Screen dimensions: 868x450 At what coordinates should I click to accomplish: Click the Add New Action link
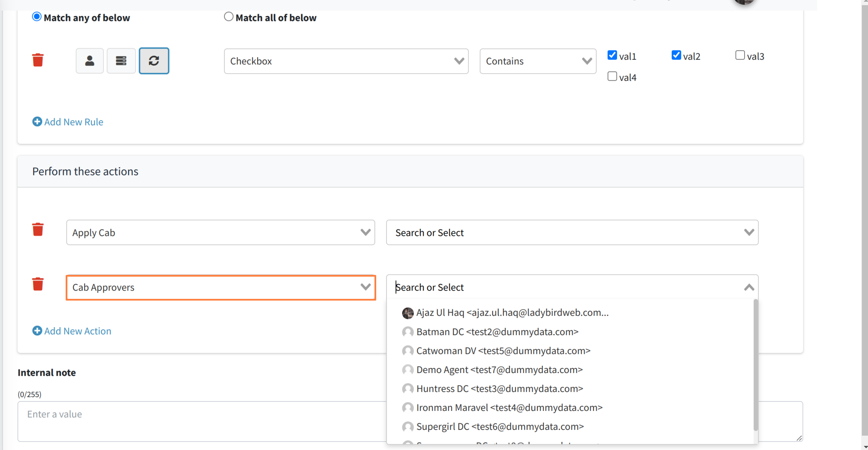[x=78, y=331]
